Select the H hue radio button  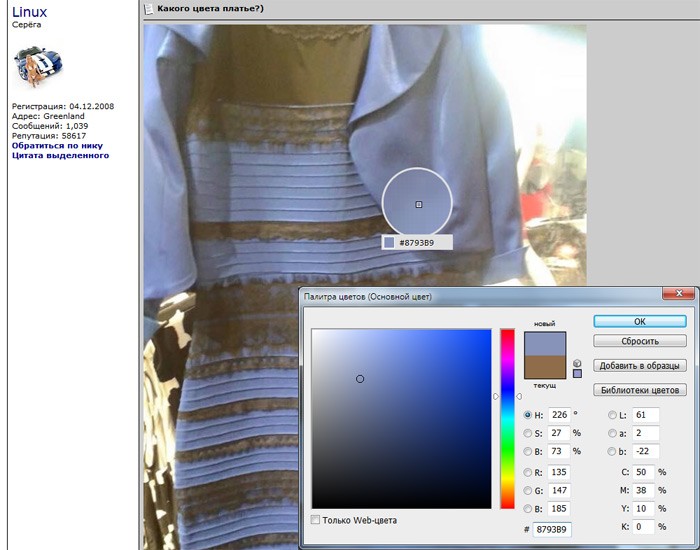pyautogui.click(x=528, y=414)
